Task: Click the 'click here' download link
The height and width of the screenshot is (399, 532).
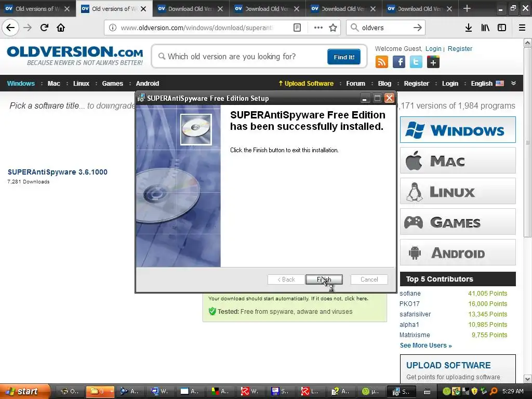Action: tap(356, 299)
